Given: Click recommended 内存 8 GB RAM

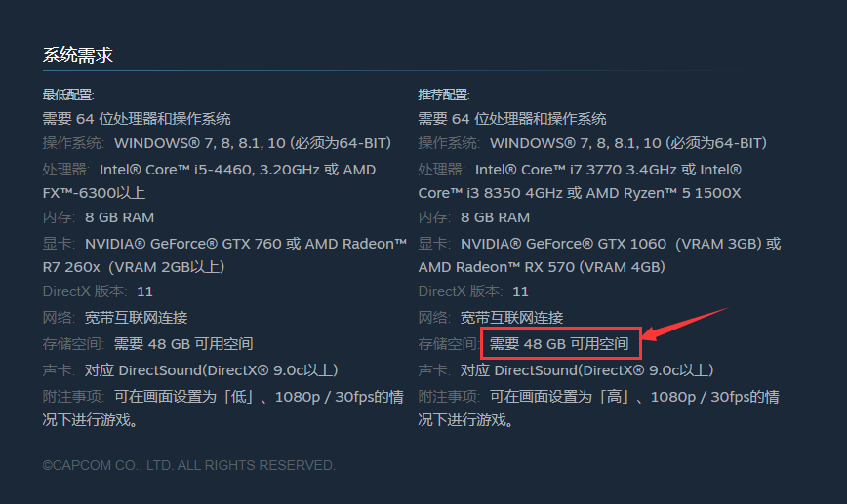Looking at the screenshot, I should [473, 217].
